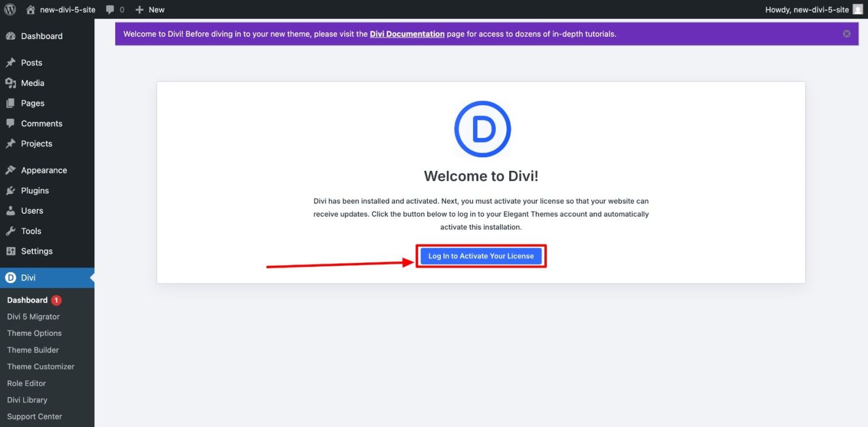868x427 pixels.
Task: Click the Plugins sidebar icon
Action: tap(10, 190)
